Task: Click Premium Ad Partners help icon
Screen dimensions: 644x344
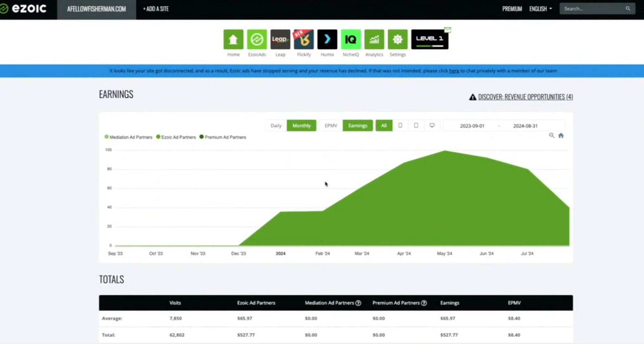Action: click(424, 303)
